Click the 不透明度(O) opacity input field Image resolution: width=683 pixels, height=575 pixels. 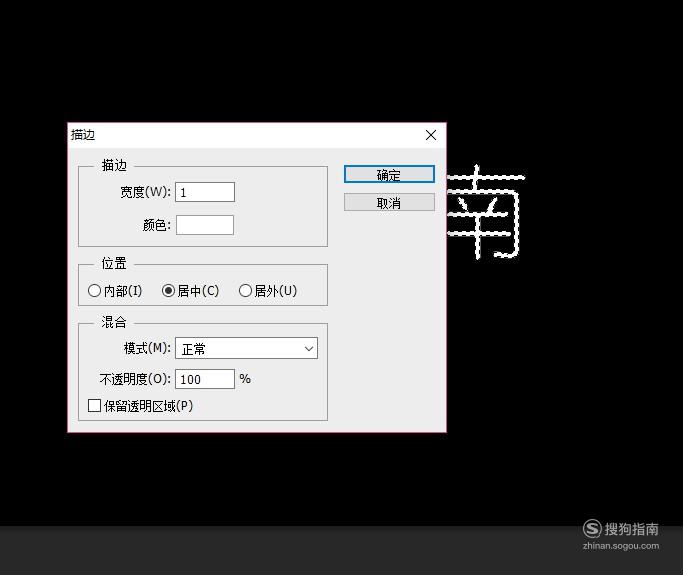point(205,379)
